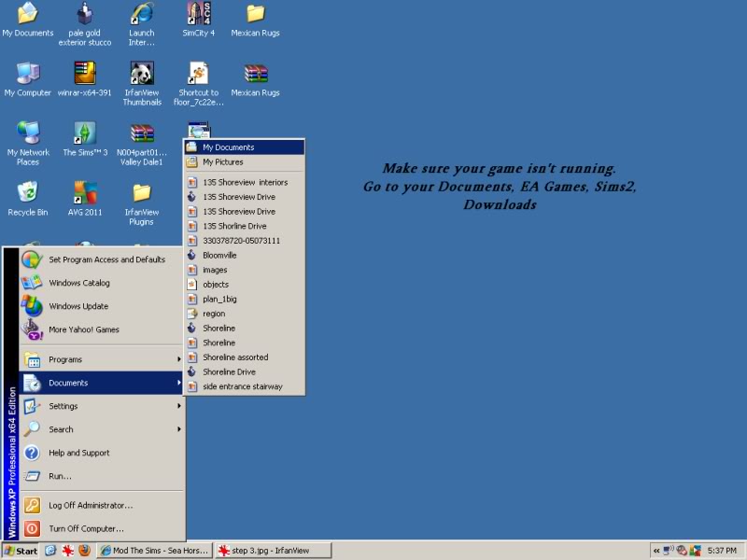747x560 pixels.
Task: Select My Documents in the submenu
Action: [245, 147]
